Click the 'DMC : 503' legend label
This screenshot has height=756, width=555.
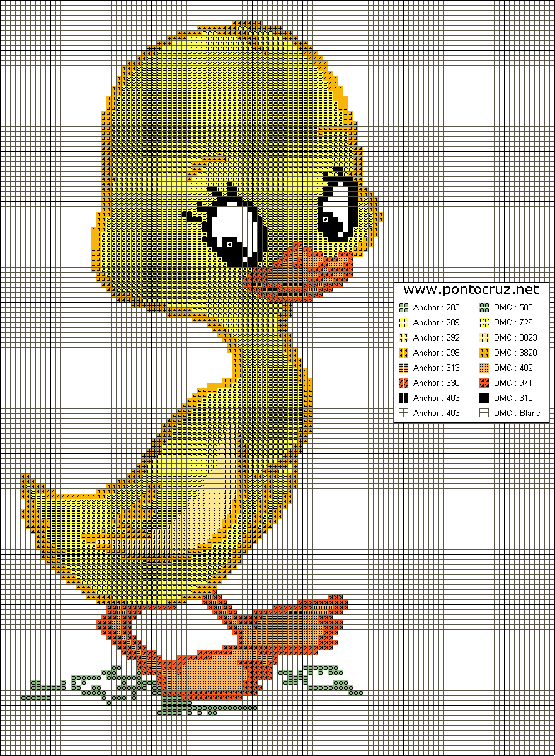pyautogui.click(x=513, y=308)
